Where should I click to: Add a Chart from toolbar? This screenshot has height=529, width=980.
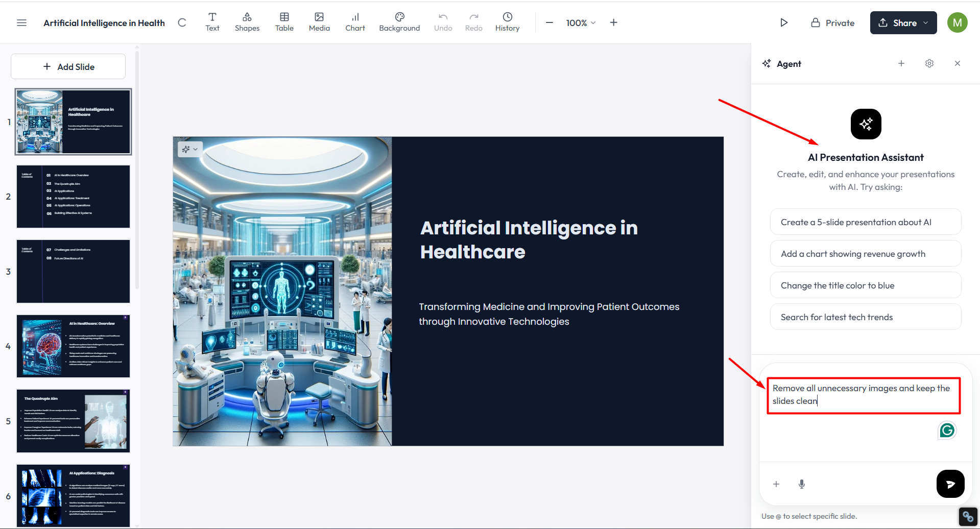[355, 22]
